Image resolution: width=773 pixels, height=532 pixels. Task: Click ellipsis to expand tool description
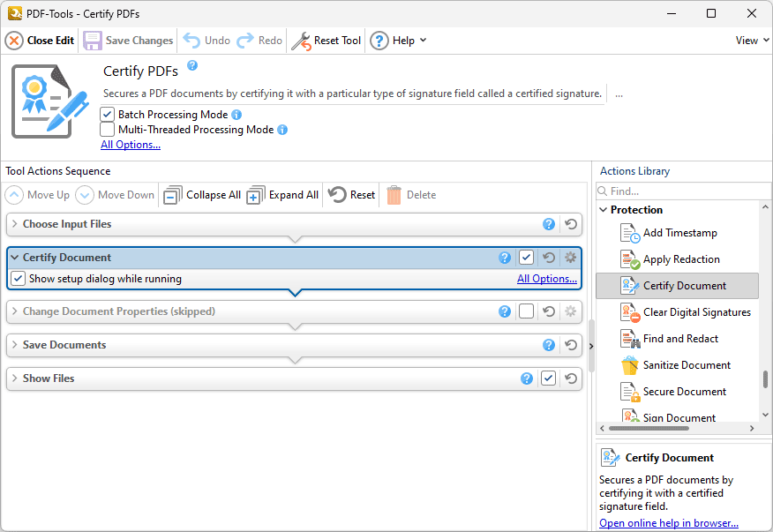(x=619, y=94)
